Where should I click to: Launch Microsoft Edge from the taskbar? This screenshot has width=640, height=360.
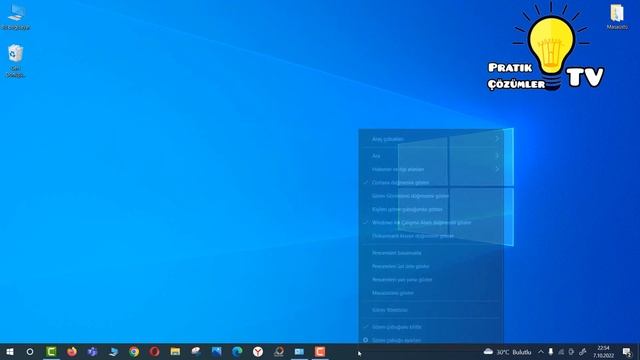point(237,351)
